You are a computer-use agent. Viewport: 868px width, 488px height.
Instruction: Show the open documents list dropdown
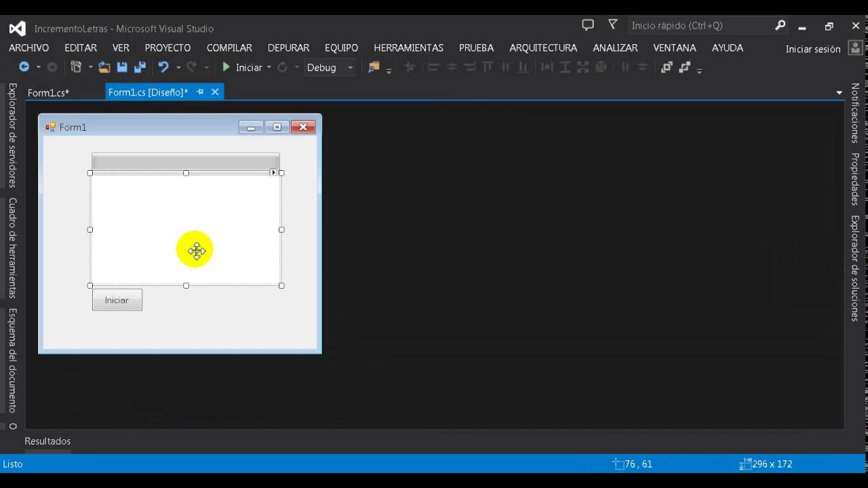840,92
